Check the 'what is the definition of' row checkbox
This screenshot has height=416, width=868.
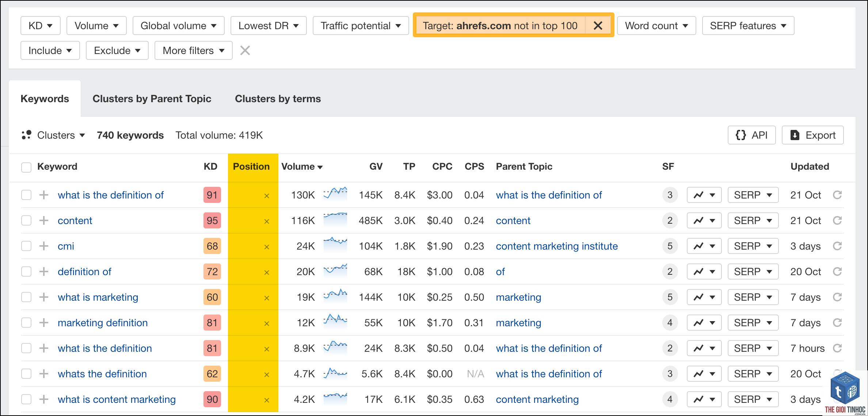point(26,195)
